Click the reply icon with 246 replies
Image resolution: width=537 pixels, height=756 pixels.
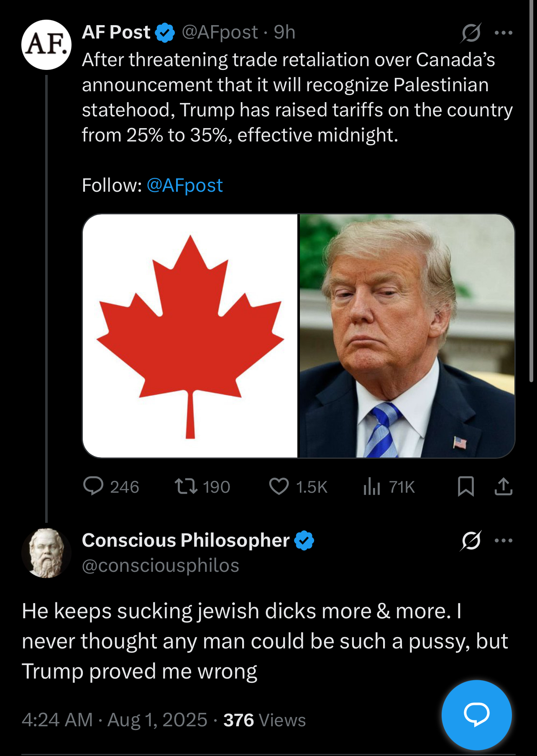[94, 486]
